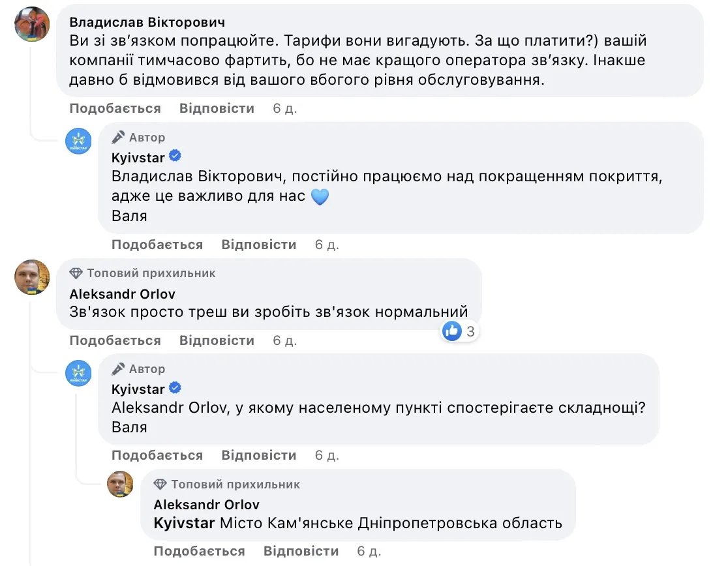Open reactions count showing 3

[470, 331]
